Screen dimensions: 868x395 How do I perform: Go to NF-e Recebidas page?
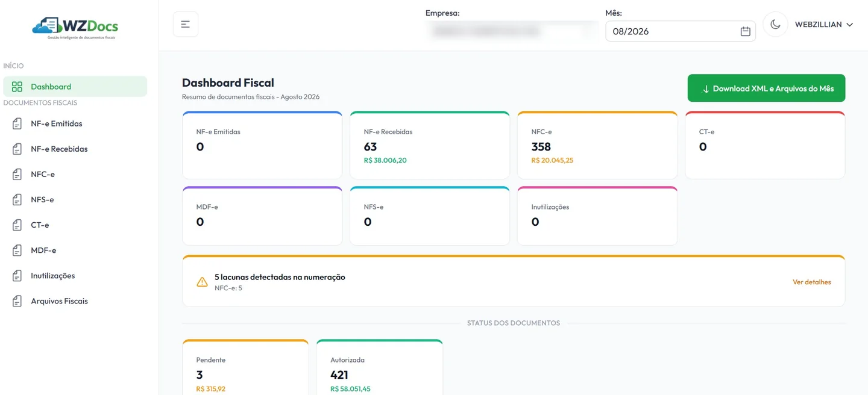[75, 149]
